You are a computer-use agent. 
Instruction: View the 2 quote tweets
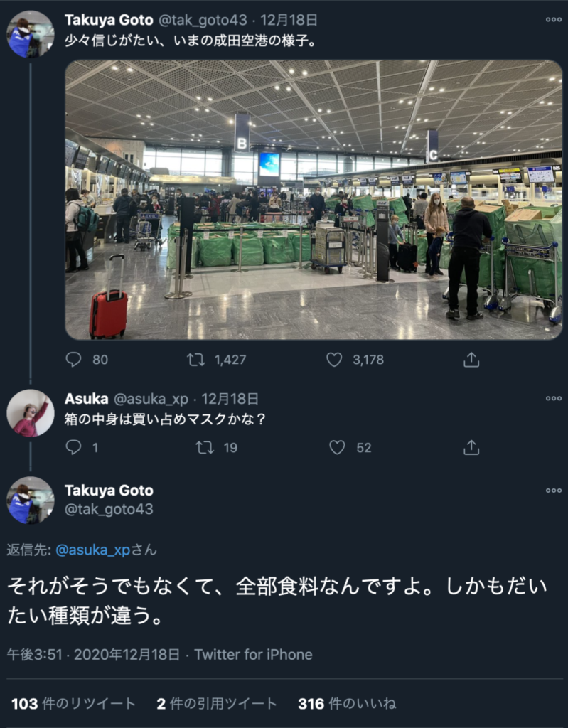click(x=216, y=703)
